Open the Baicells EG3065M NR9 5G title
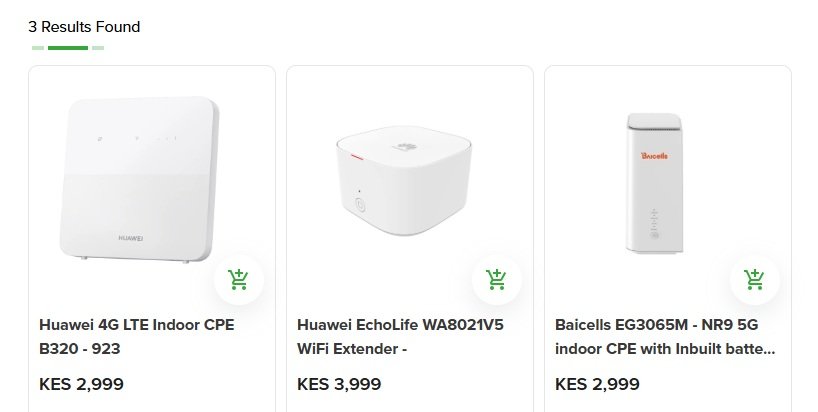 click(x=665, y=336)
